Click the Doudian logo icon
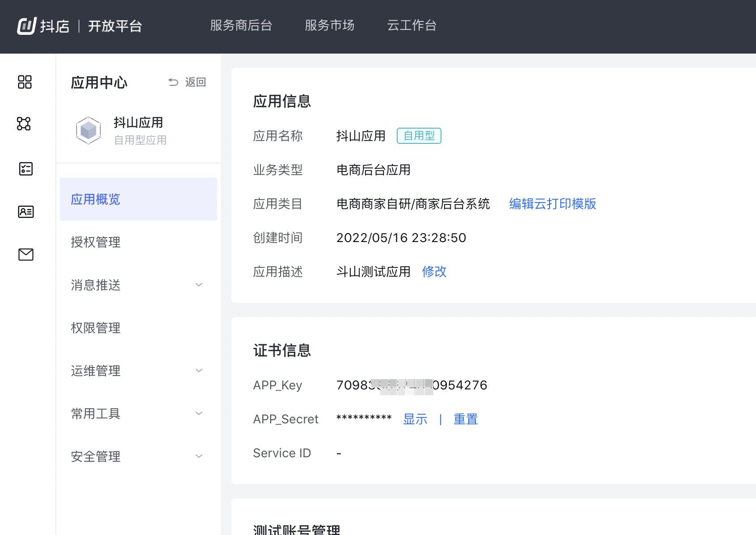Viewport: 756px width, 535px height. [x=26, y=25]
